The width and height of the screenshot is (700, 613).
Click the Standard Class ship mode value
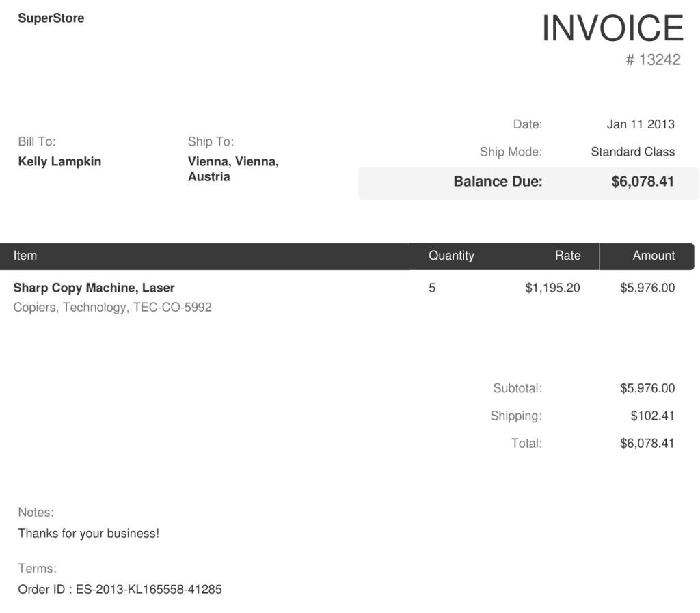632,152
